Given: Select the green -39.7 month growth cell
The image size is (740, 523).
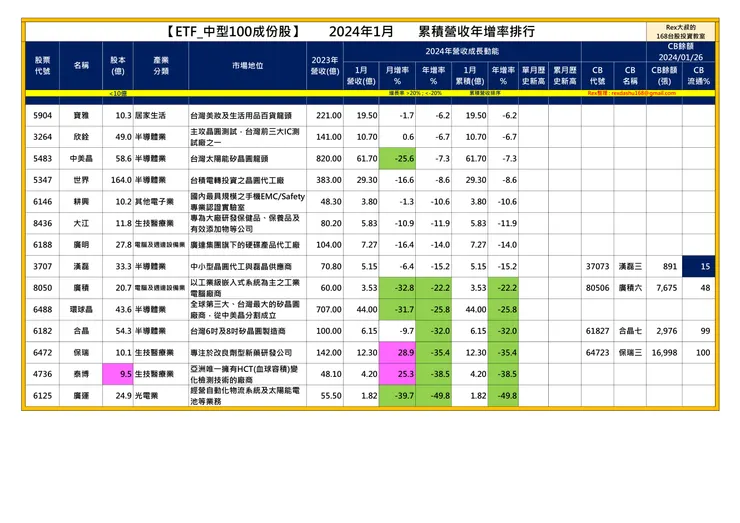Looking at the screenshot, I should click(397, 396).
